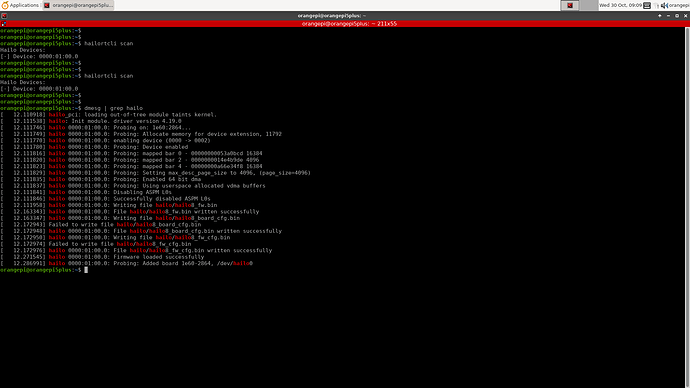The height and width of the screenshot is (388, 690).
Task: Open the terminal group icon in the red title strip
Action: pos(4,24)
